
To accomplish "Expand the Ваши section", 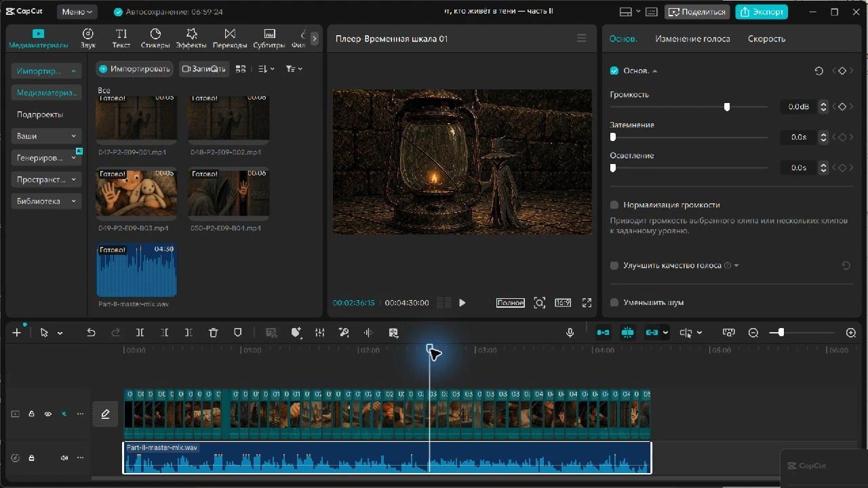I will click(47, 136).
